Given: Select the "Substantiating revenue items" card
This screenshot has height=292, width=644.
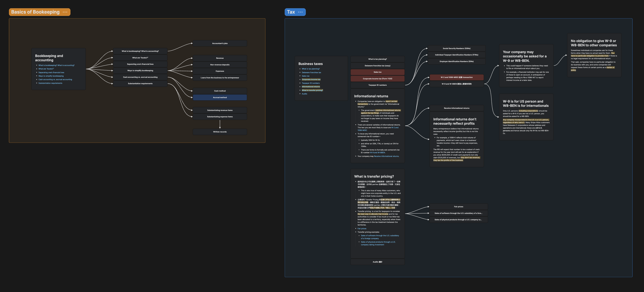Looking at the screenshot, I should [x=220, y=110].
